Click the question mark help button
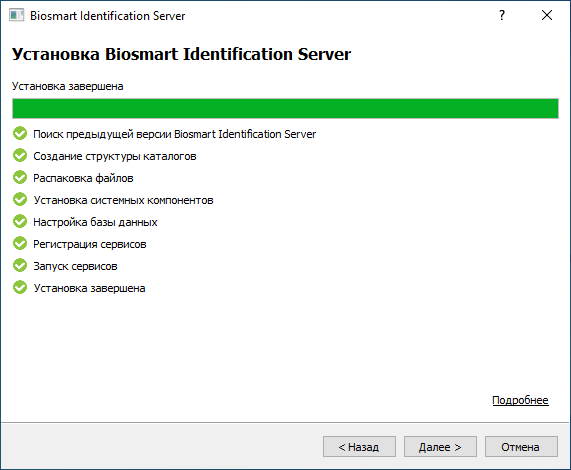The width and height of the screenshot is (571, 470). 502,15
